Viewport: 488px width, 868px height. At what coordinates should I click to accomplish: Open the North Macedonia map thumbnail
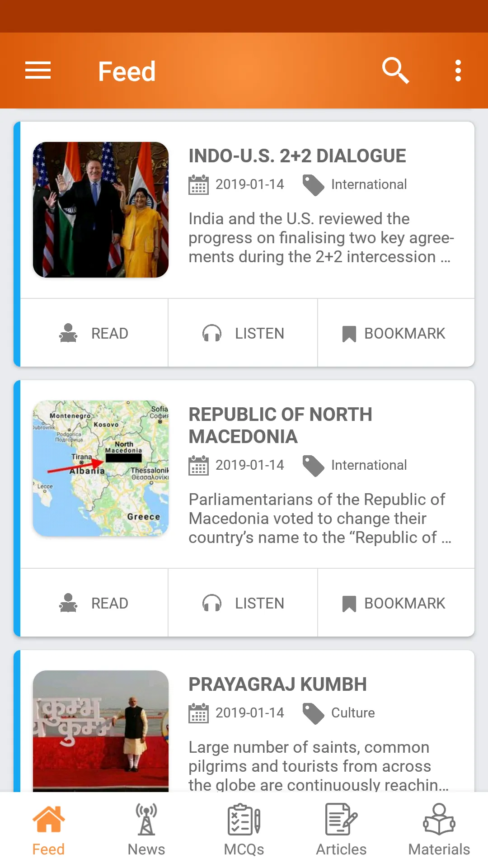[101, 468]
